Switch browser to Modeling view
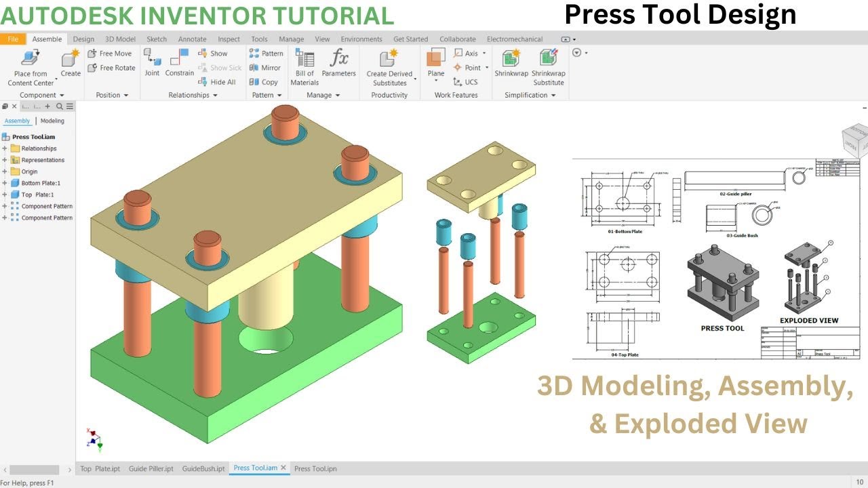 52,121
